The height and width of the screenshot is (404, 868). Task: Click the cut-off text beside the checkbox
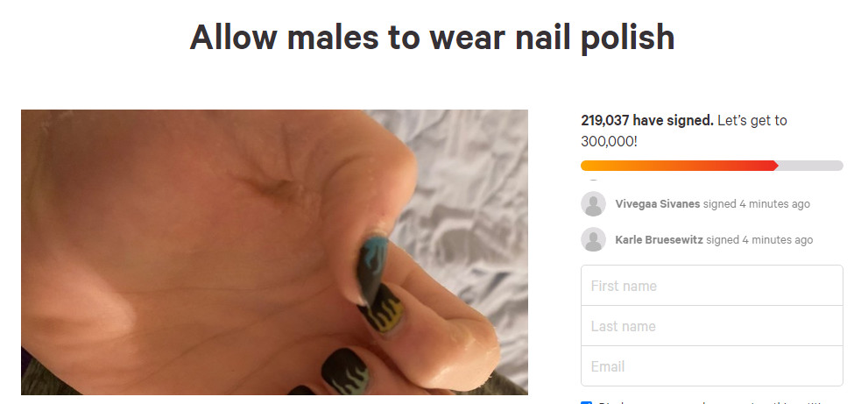pyautogui.click(x=714, y=403)
